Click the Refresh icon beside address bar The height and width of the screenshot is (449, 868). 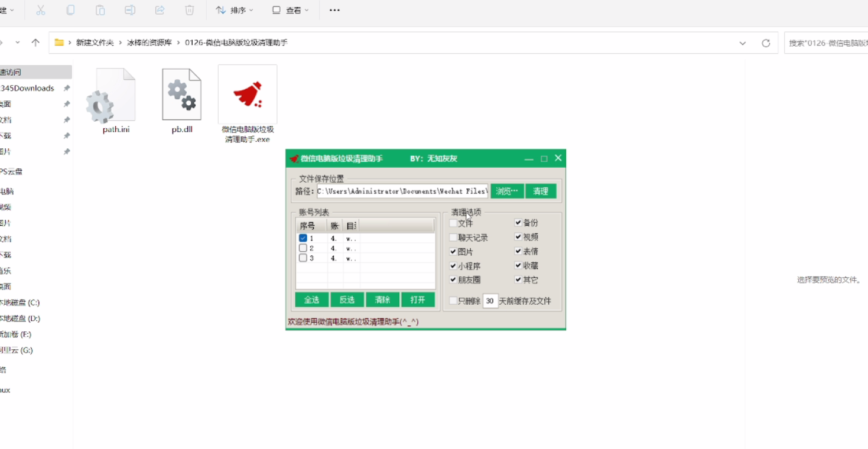[766, 43]
